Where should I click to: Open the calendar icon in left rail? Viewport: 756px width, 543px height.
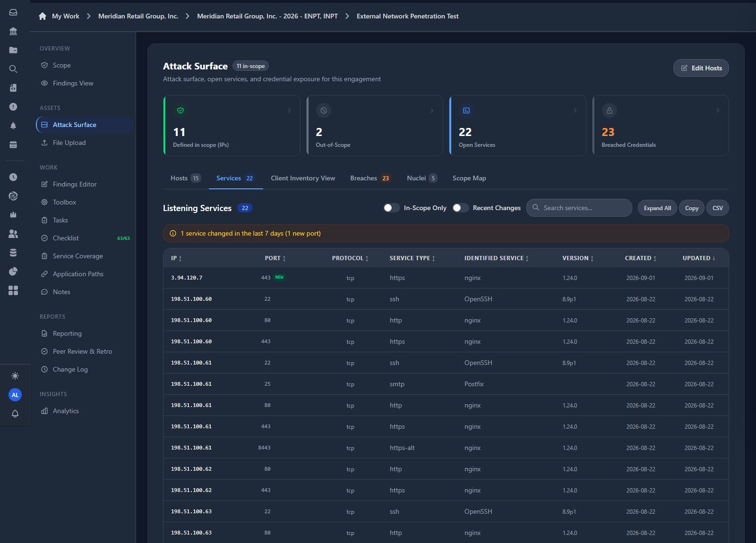click(x=13, y=144)
